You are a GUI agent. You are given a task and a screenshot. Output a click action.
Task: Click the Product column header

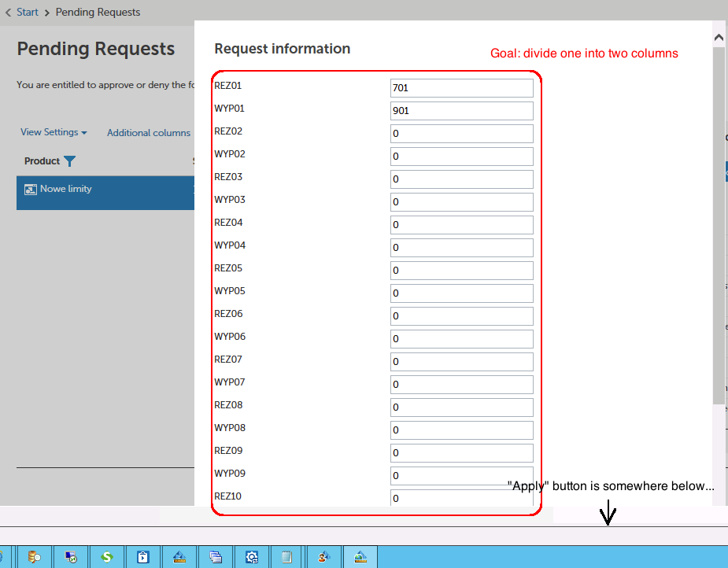coord(42,161)
